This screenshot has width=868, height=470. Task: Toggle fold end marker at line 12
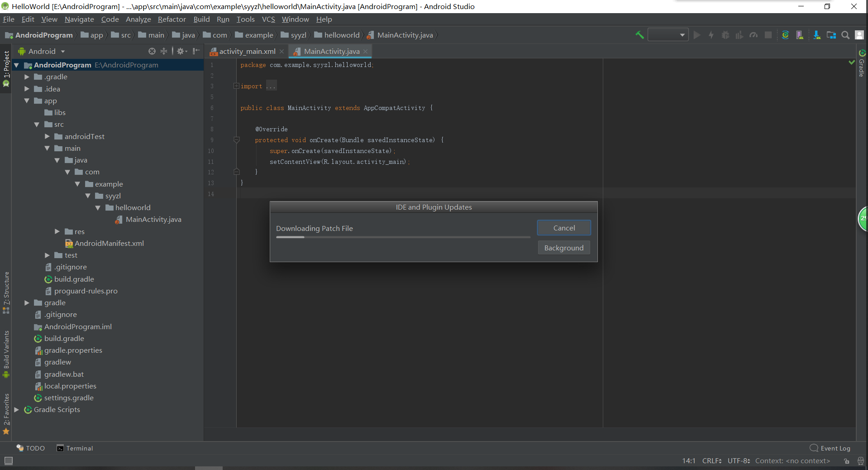[236, 172]
